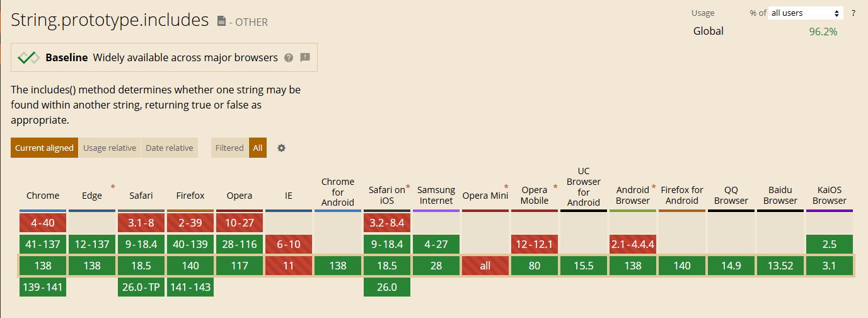This screenshot has height=318, width=868.
Task: Click the Chrome 4-40 unsupported cell
Action: click(x=43, y=223)
